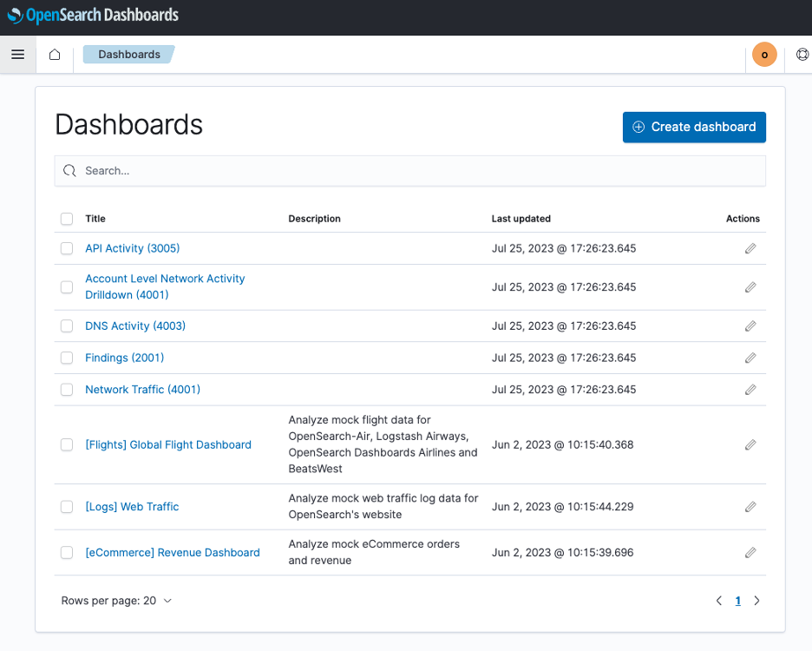This screenshot has height=651, width=812.
Task: Click the mock web traffic description
Action: (x=383, y=506)
